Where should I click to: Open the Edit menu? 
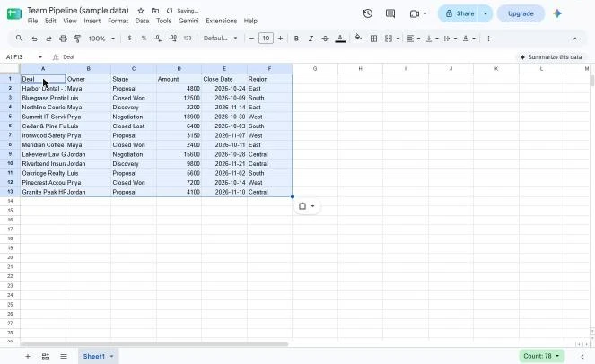click(x=50, y=21)
